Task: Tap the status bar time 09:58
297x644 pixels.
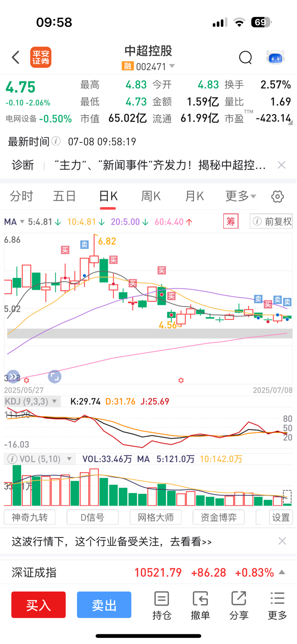Action: tap(54, 22)
